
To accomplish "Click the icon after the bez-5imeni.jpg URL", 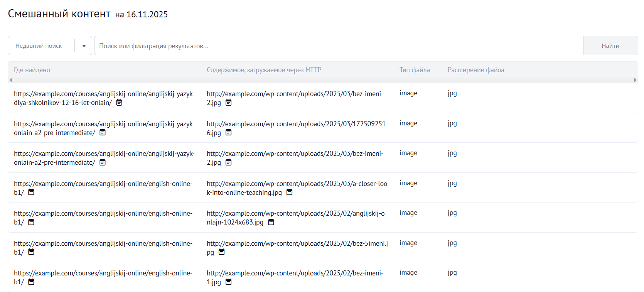I will [x=222, y=252].
